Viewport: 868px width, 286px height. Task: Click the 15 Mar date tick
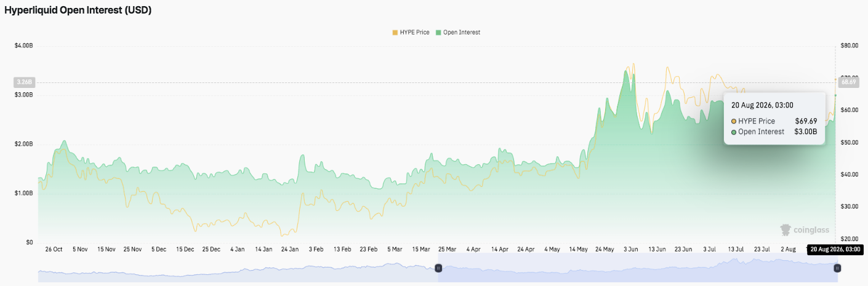click(x=421, y=249)
